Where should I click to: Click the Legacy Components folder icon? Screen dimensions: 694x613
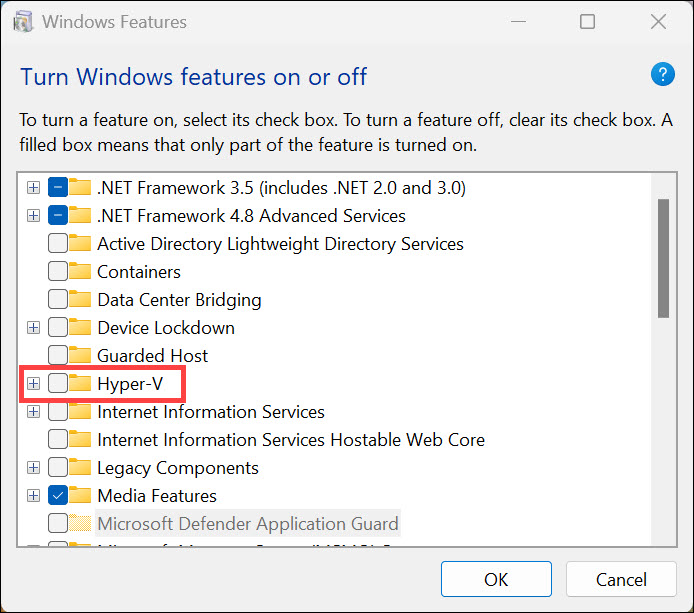[82, 467]
